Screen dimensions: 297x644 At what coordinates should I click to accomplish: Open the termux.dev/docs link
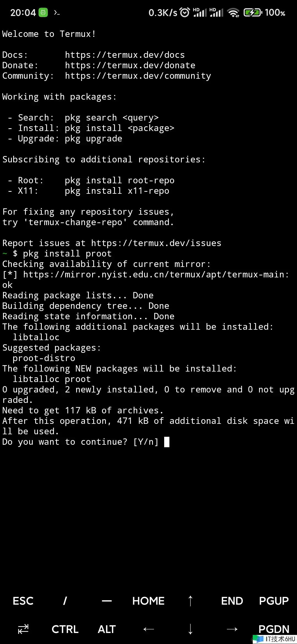[x=125, y=55]
